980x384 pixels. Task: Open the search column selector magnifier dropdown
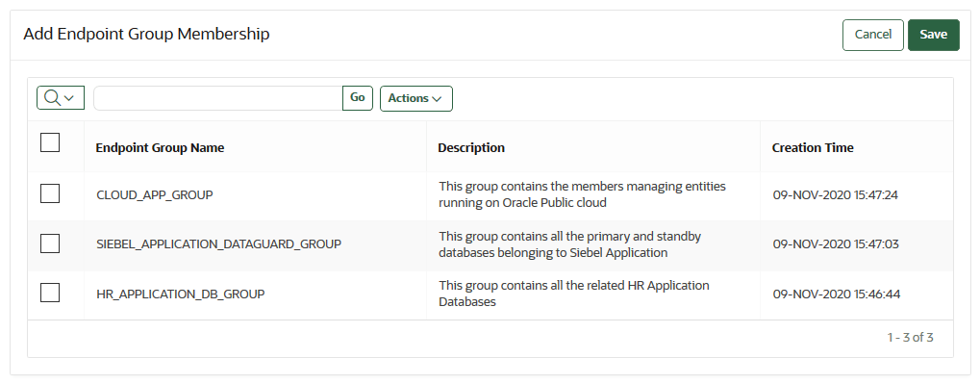point(61,98)
